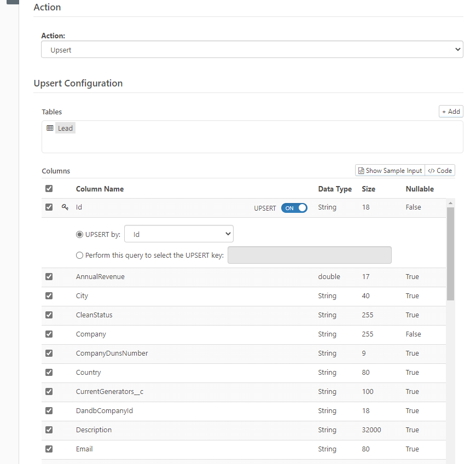Deselect the Email column checkbox
This screenshot has height=464, width=476.
[x=49, y=449]
